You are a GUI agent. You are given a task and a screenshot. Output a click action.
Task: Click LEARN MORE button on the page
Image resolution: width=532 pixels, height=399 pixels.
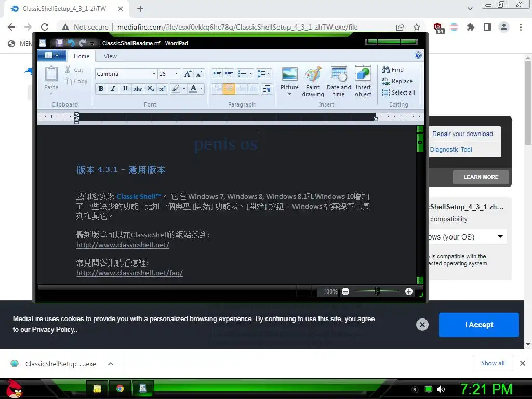pos(481,177)
